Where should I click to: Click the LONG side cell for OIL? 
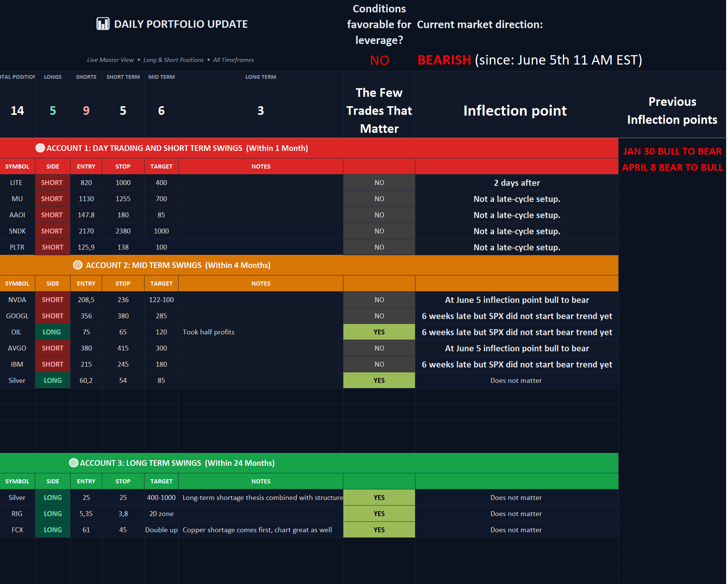tap(53, 332)
